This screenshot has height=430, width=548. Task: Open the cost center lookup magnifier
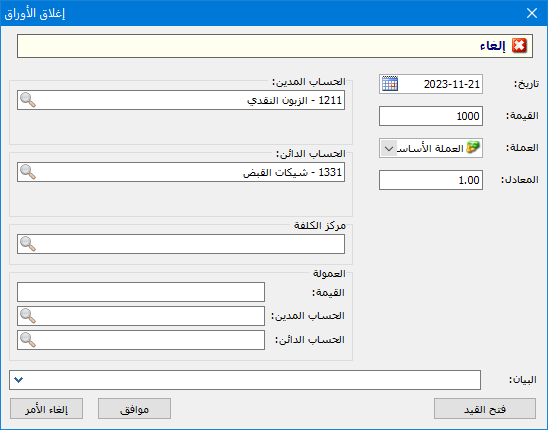(x=28, y=244)
